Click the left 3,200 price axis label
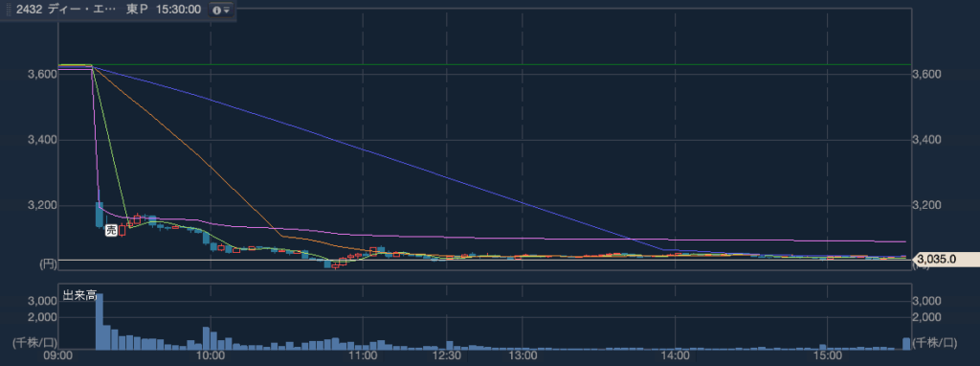 tap(43, 206)
